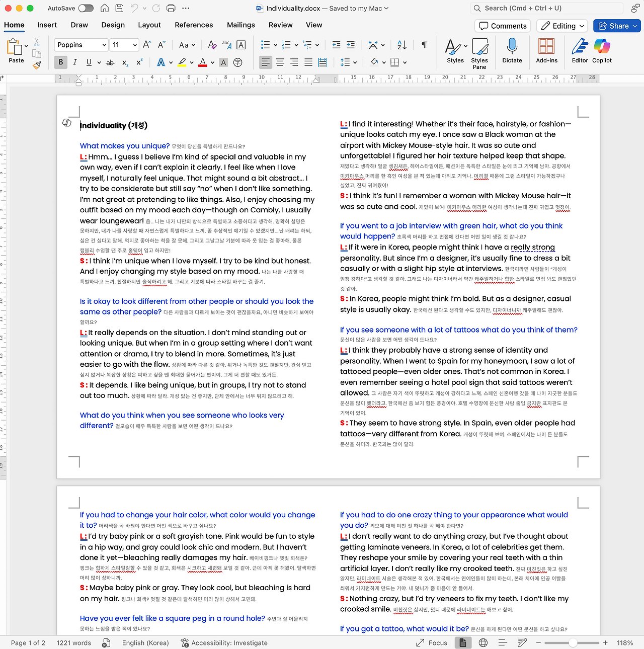Switch to Outline view

click(503, 642)
